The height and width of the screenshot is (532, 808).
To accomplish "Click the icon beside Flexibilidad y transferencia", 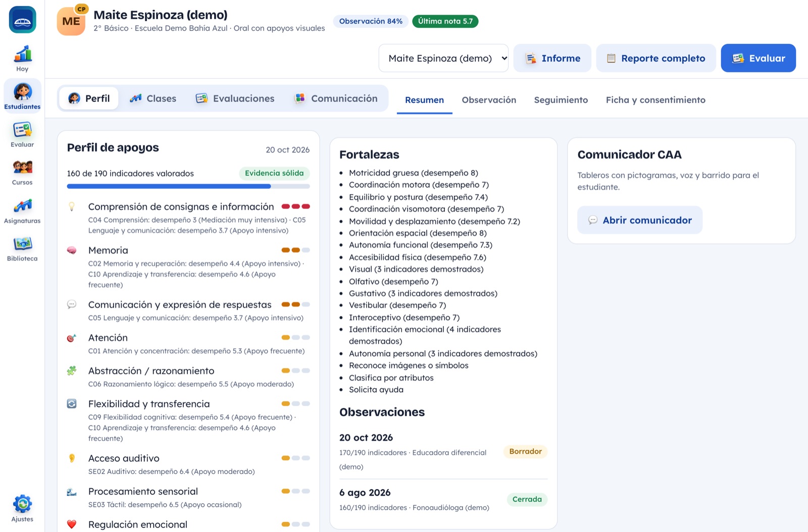I will [72, 404].
